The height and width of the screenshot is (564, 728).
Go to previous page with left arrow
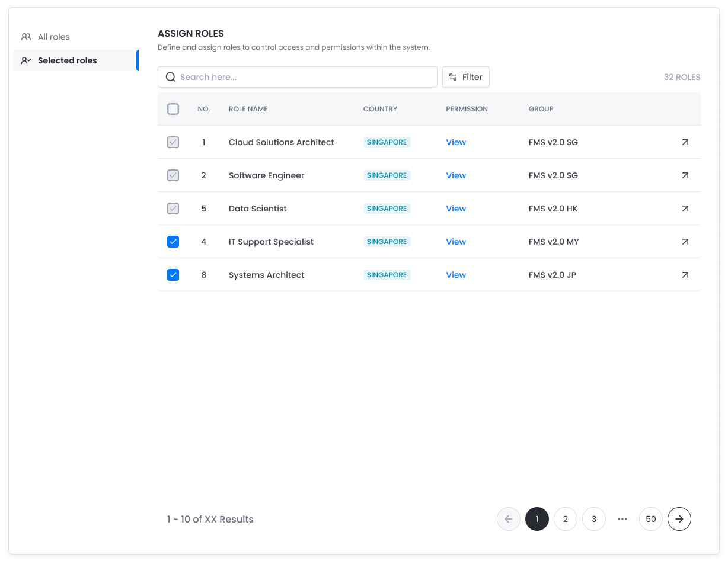tap(508, 519)
